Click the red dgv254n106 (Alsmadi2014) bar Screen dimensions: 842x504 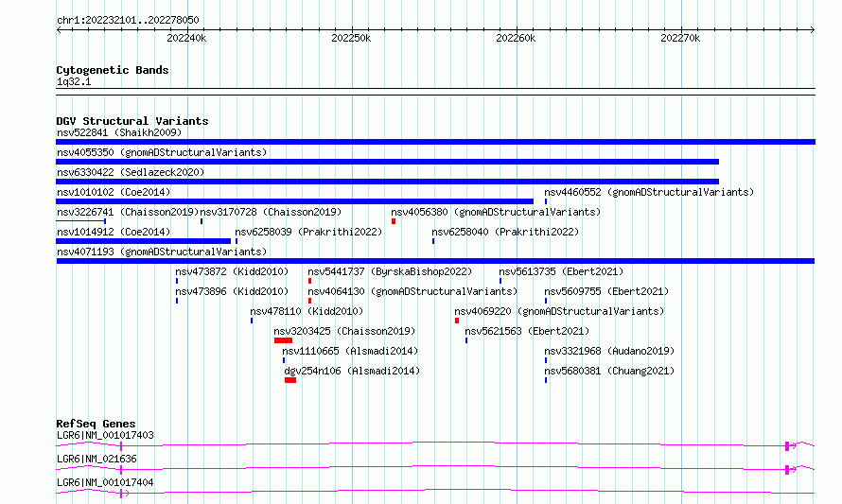click(290, 380)
